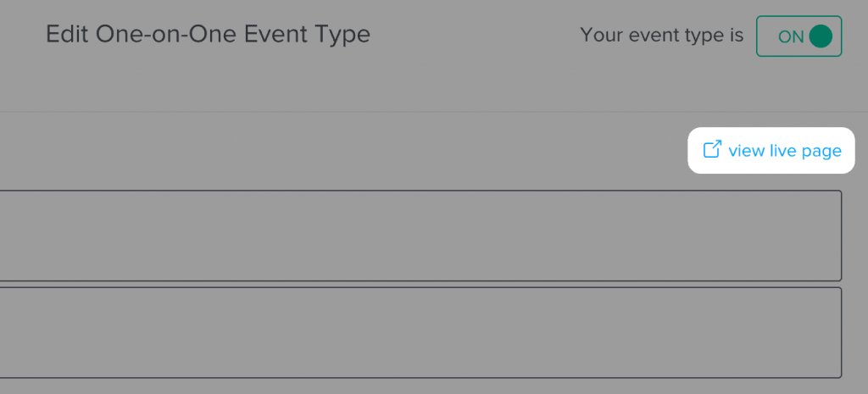The height and width of the screenshot is (394, 868).
Task: Turn off the event type ON switch
Action: (798, 36)
